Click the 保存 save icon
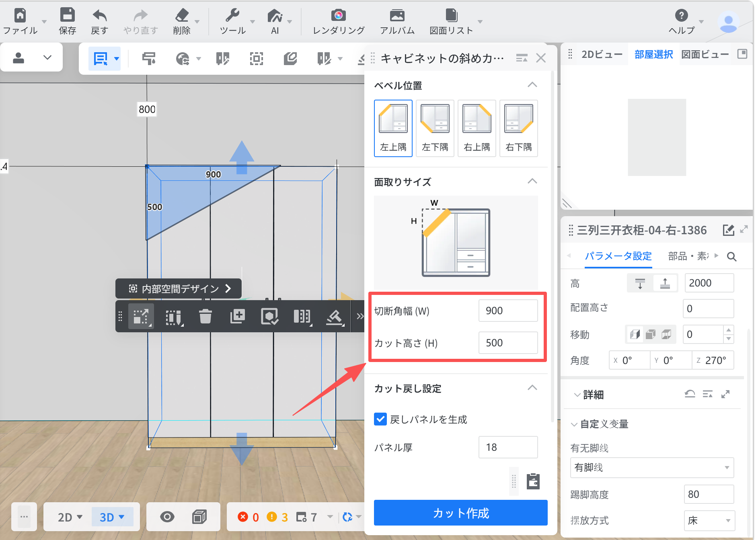The width and height of the screenshot is (756, 540). point(67,15)
